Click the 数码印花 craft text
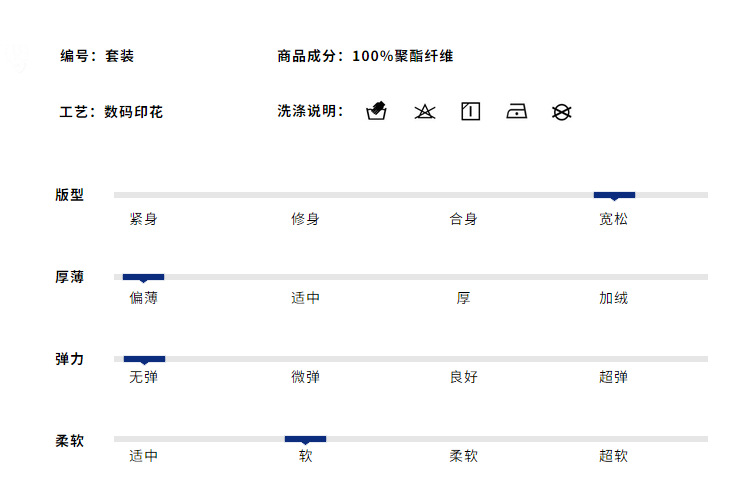Screen dimensions: 750x477 [x=133, y=112]
